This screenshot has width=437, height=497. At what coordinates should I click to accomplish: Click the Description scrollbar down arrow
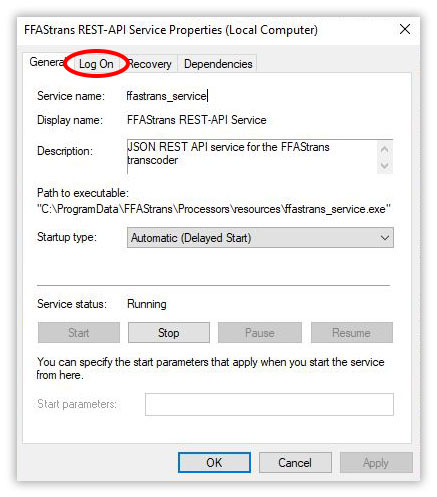[x=385, y=165]
